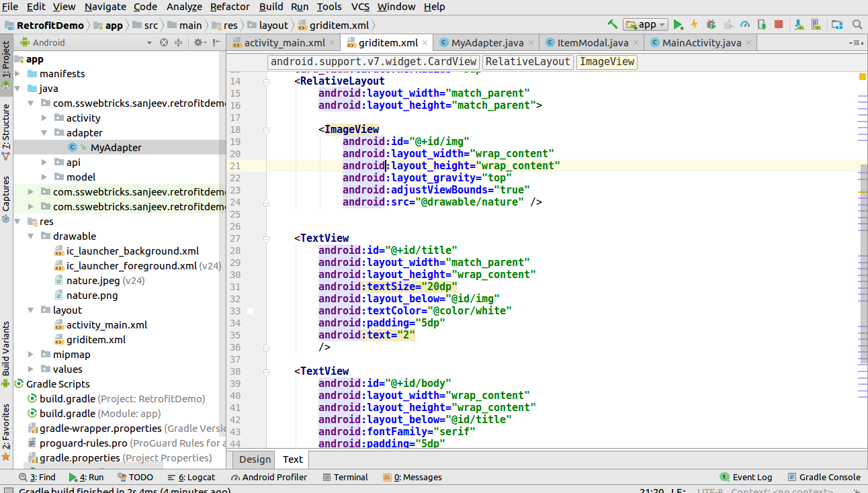This screenshot has width=868, height=493.
Task: Start debugging with the Debug bug icon
Action: 709,24
